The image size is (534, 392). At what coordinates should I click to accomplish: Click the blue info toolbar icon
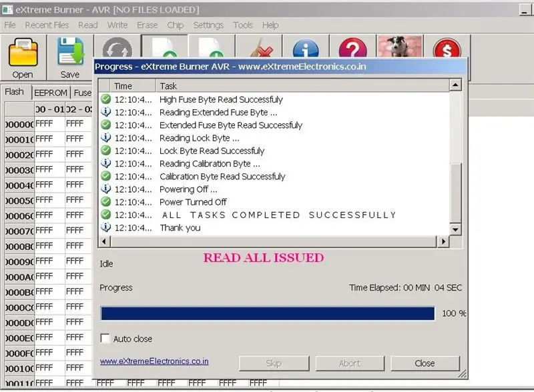(x=306, y=47)
